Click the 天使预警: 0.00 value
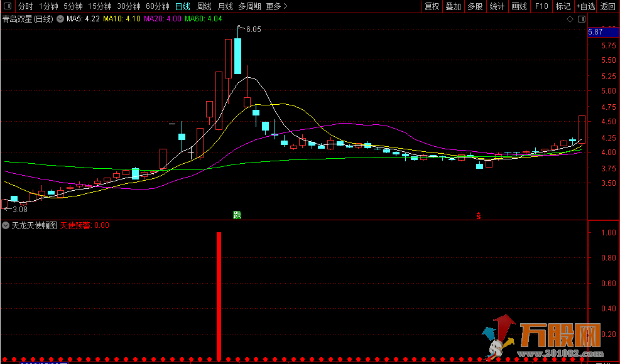The width and height of the screenshot is (620, 364). click(85, 225)
